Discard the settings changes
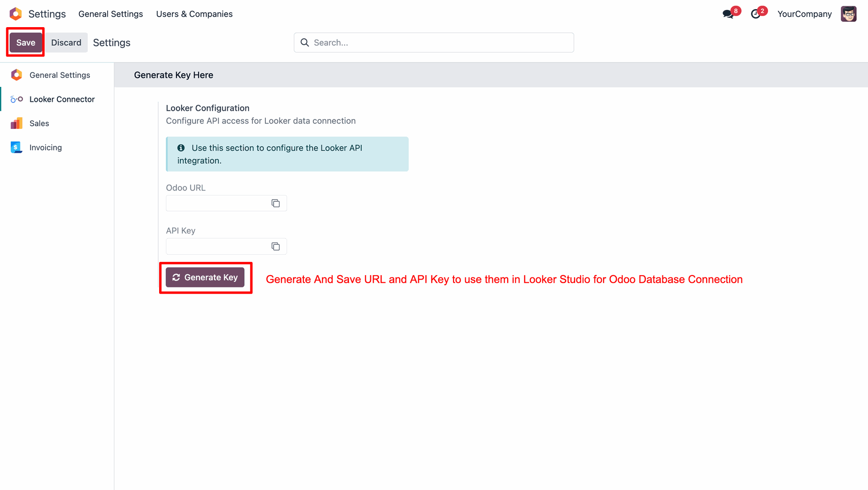The height and width of the screenshot is (490, 868). pos(66,43)
